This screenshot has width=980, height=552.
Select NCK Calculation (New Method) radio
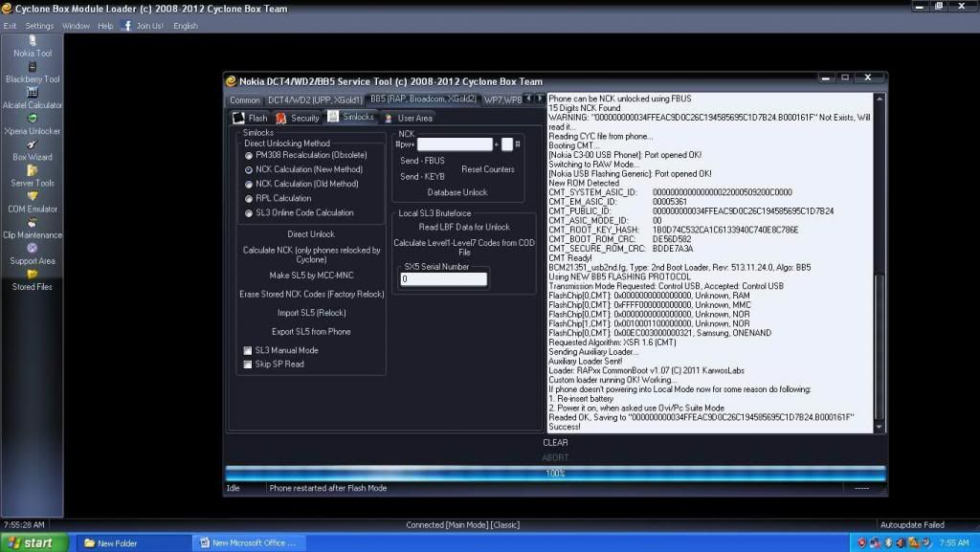pos(250,169)
